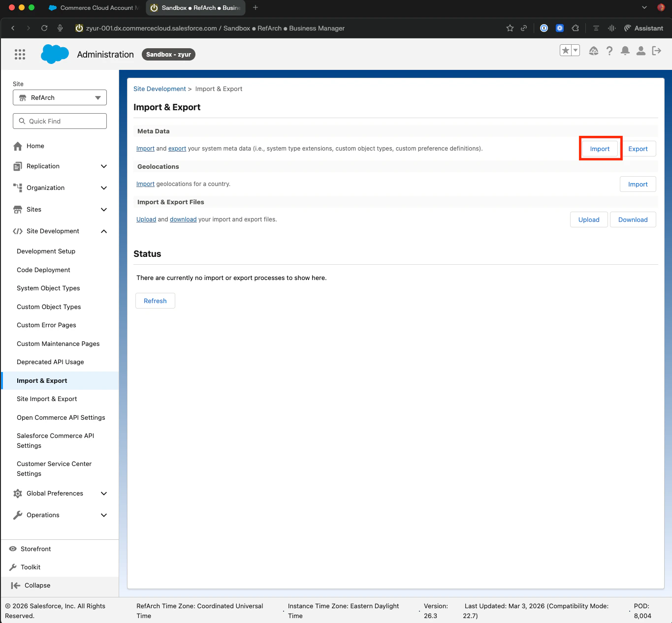Follow the underlined export link in Meta Data text
This screenshot has width=672, height=623.
(x=177, y=149)
